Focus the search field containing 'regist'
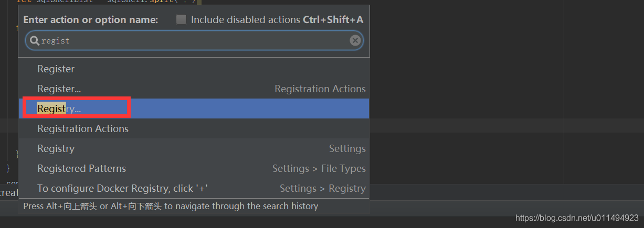This screenshot has width=644, height=228. point(194,40)
